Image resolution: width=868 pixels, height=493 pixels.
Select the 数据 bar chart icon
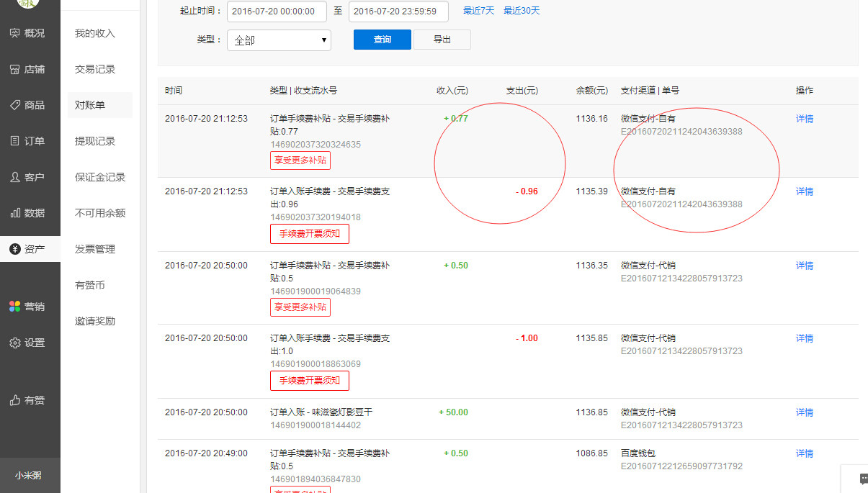tap(14, 213)
